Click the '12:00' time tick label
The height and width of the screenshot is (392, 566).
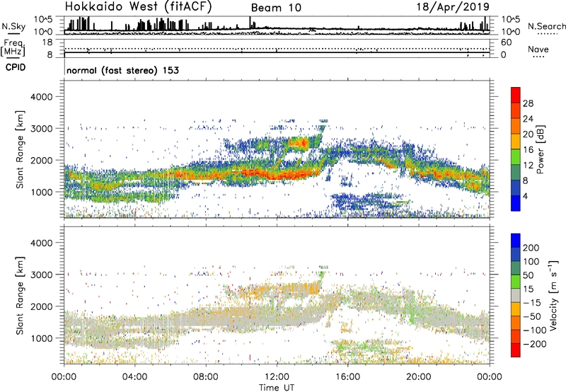click(277, 377)
